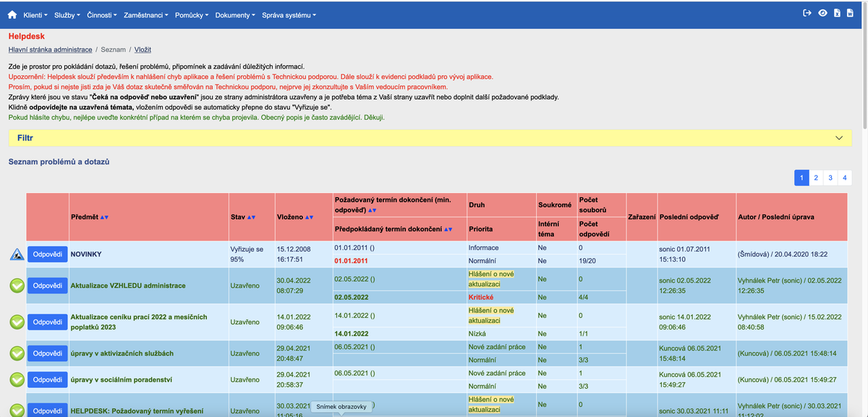Open the Klienti dropdown menu
This screenshot has width=868, height=417.
click(x=35, y=15)
